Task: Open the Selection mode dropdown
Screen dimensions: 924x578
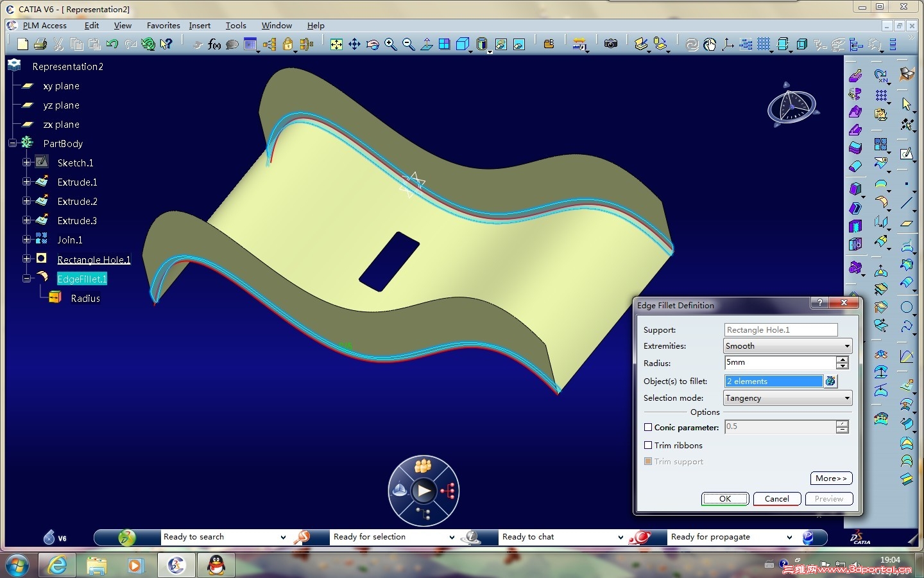Action: pos(787,398)
